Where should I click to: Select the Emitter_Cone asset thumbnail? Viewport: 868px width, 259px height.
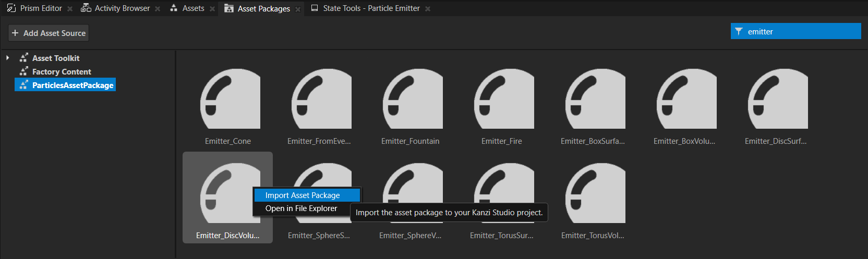tap(230, 98)
